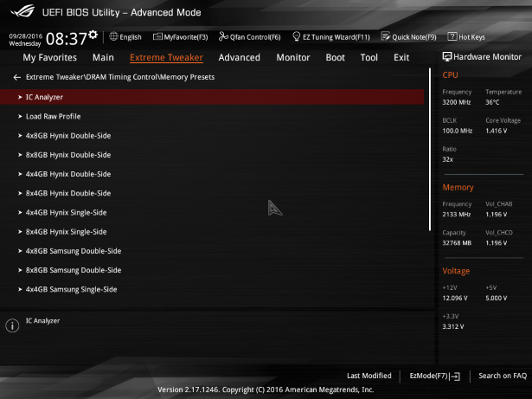The image size is (532, 399).
Task: Switch to the My Favorites tab
Action: pos(49,57)
